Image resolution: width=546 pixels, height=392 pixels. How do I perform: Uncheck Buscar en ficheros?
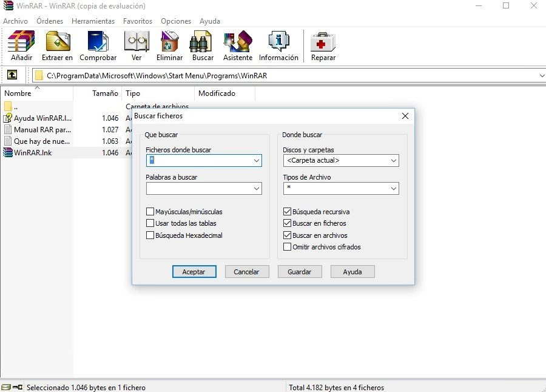point(288,223)
